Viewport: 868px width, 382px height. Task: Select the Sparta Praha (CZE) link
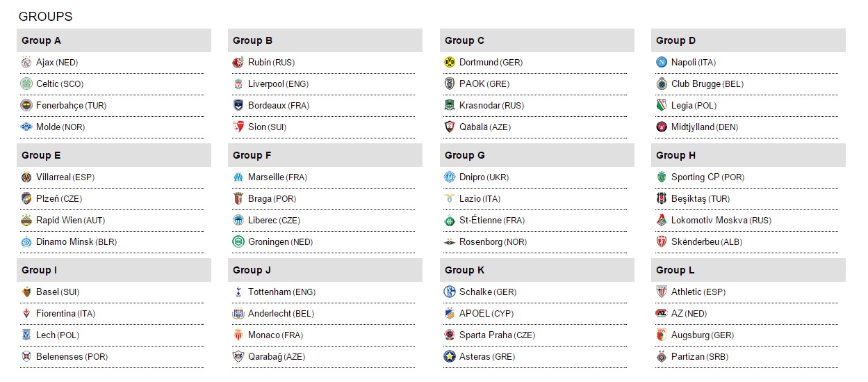click(x=497, y=335)
